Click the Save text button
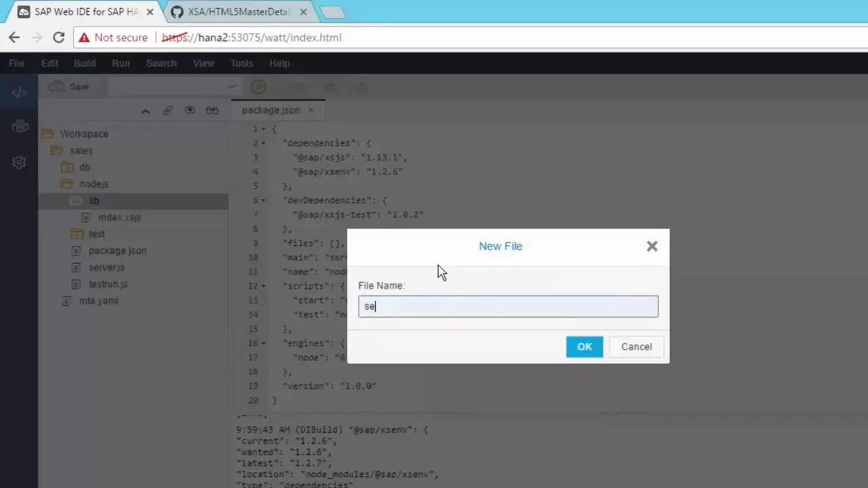 point(79,87)
